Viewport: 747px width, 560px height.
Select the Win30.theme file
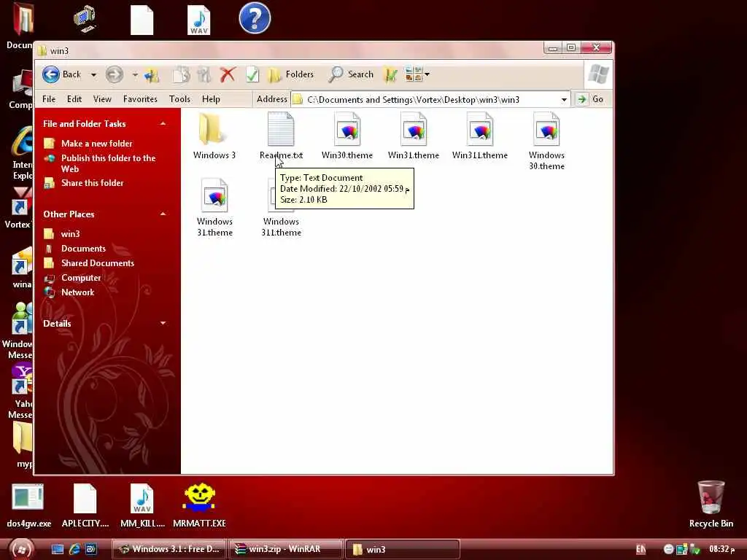347,136
